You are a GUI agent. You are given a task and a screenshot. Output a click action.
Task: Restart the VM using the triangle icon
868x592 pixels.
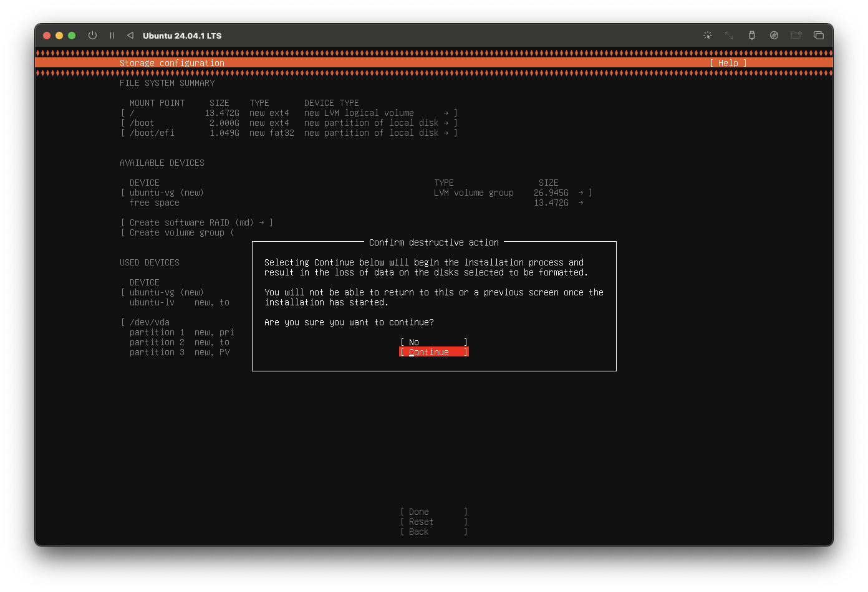click(130, 36)
